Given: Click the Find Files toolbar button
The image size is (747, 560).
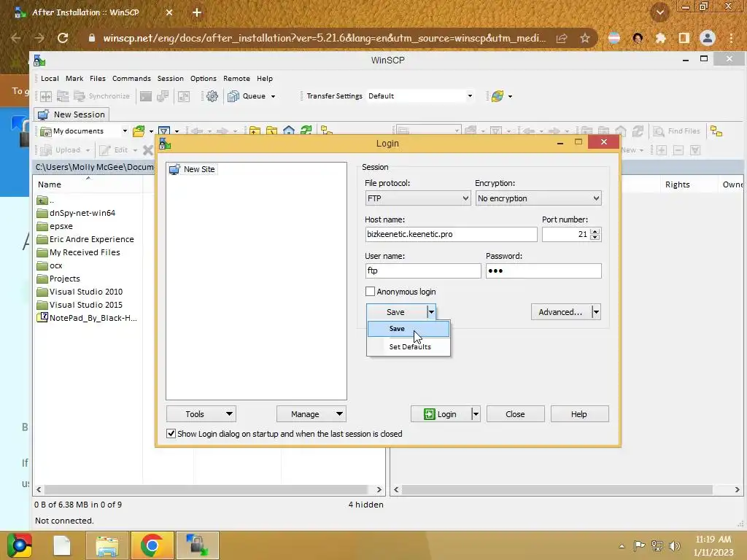Looking at the screenshot, I should (x=676, y=131).
